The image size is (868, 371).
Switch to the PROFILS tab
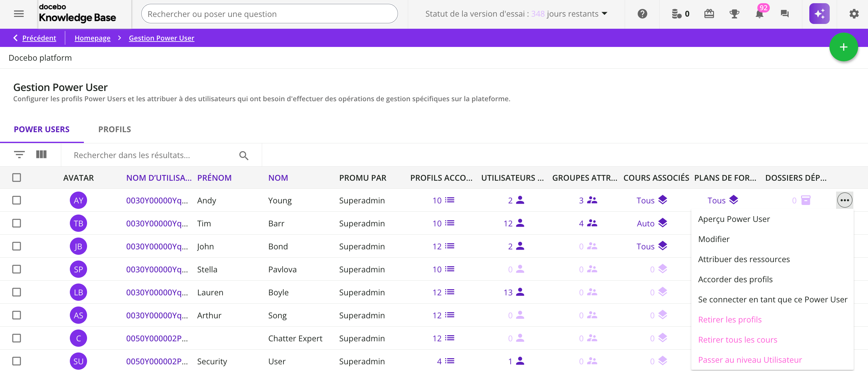point(114,130)
